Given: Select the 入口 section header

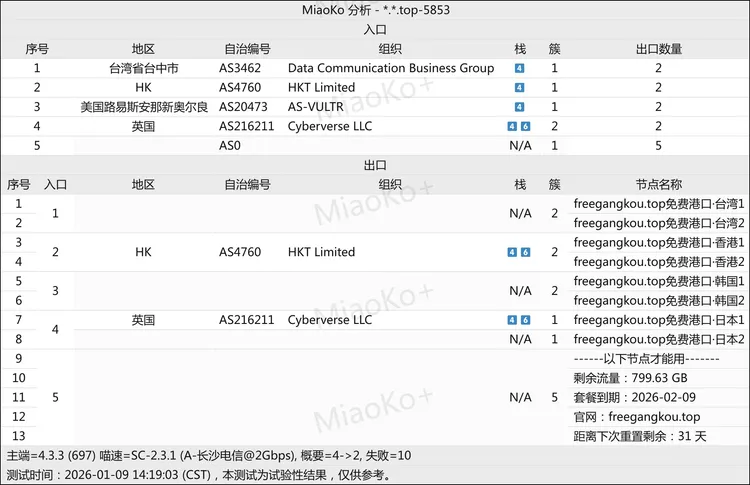Looking at the screenshot, I should 374,30.
